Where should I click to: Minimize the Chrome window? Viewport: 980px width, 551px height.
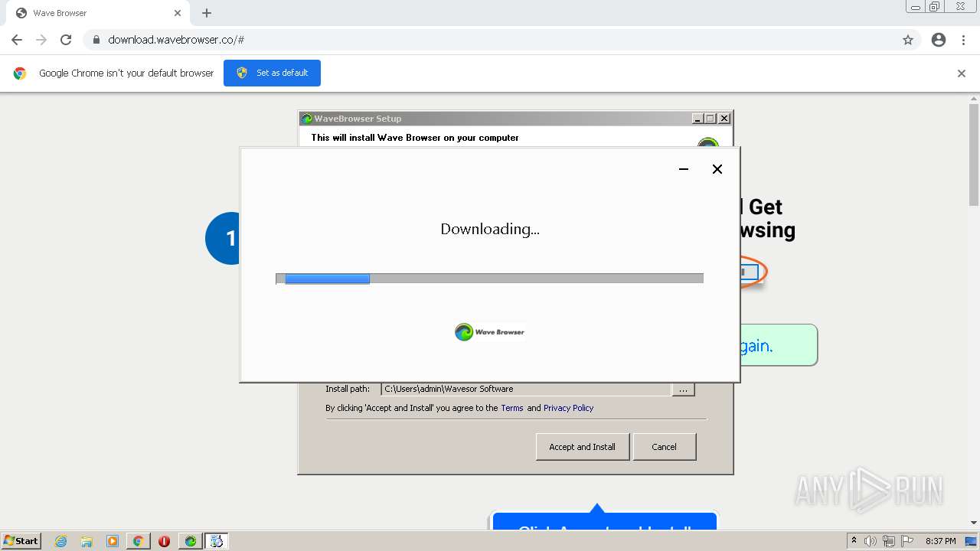coord(916,7)
